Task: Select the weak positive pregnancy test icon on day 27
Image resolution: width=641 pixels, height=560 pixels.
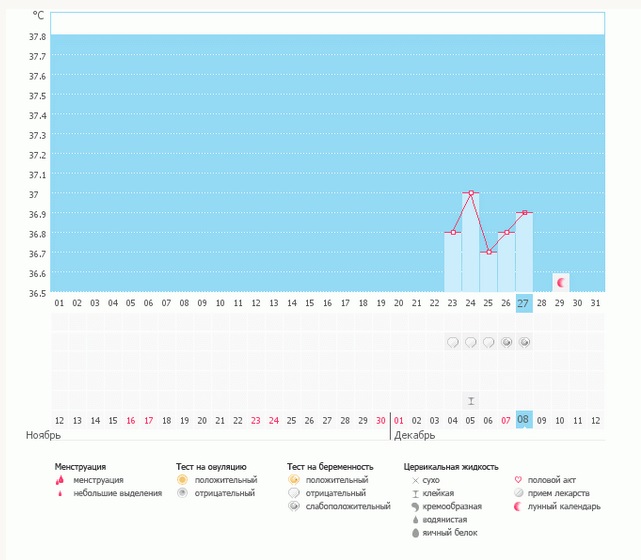Action: coord(524,342)
